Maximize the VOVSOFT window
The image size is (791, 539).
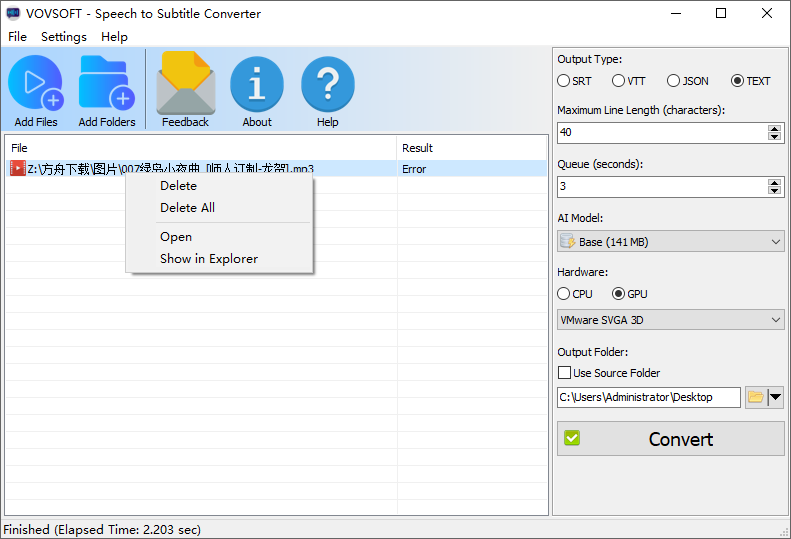[x=721, y=13]
